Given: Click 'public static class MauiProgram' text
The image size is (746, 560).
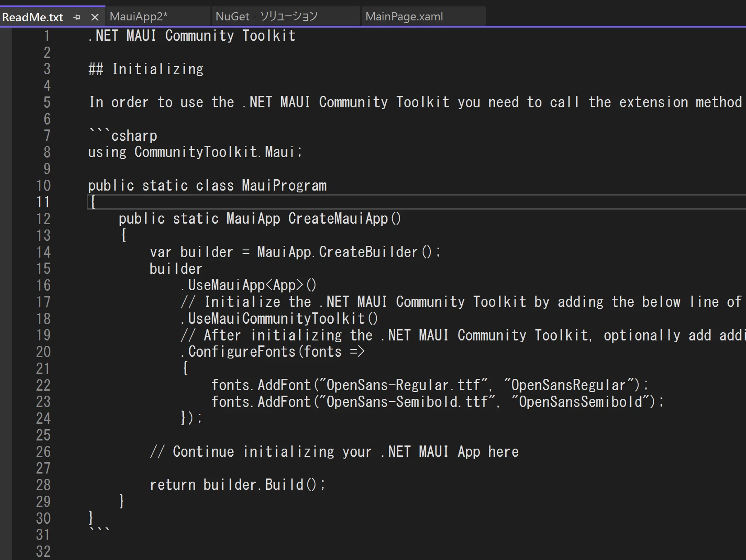Looking at the screenshot, I should coord(207,186).
